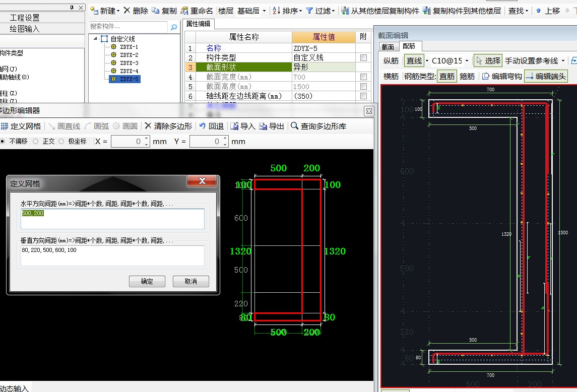This screenshot has height=392, width=577.
Task: Click 从其他楼层复制构件 icon
Action: click(345, 11)
